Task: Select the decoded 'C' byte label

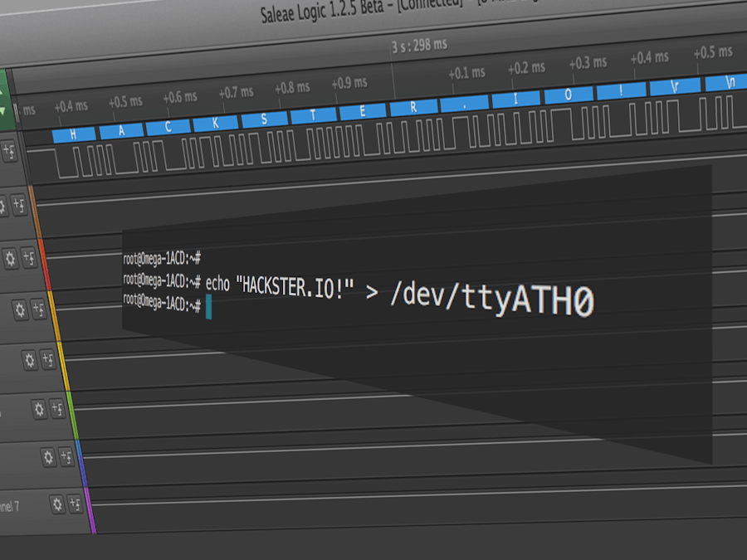Action: coord(168,126)
